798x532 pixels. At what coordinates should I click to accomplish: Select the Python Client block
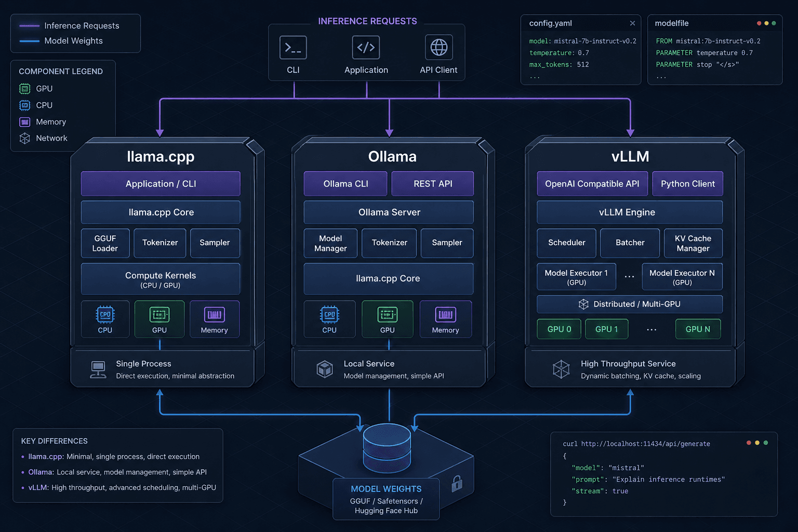[688, 184]
